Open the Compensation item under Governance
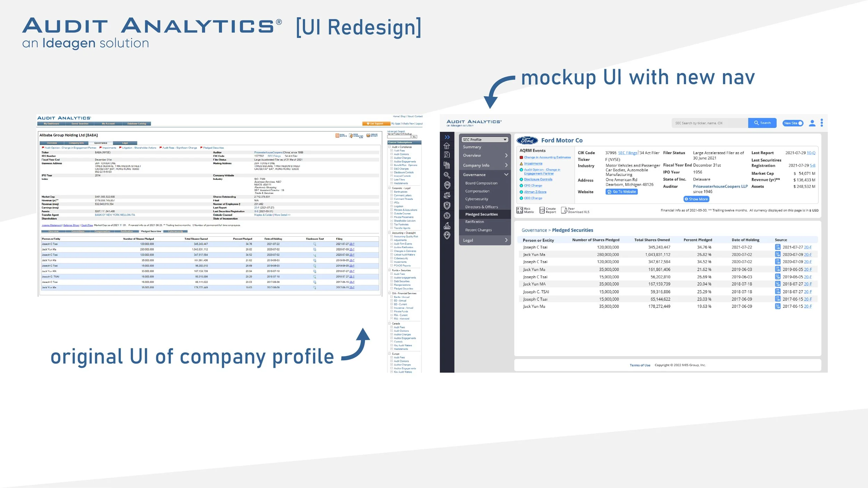 477,191
